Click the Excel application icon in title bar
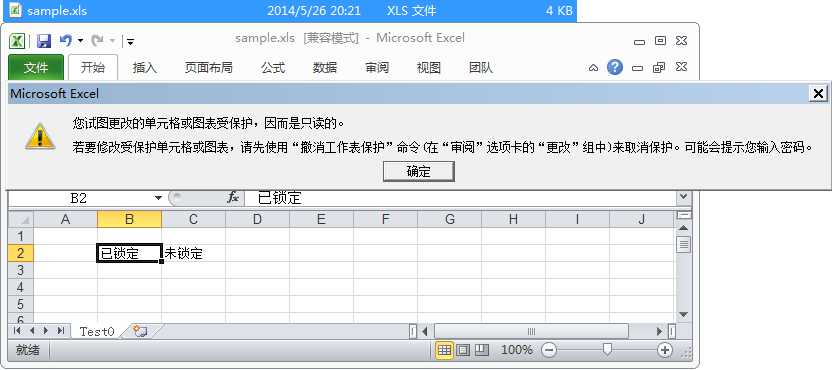 pos(18,41)
